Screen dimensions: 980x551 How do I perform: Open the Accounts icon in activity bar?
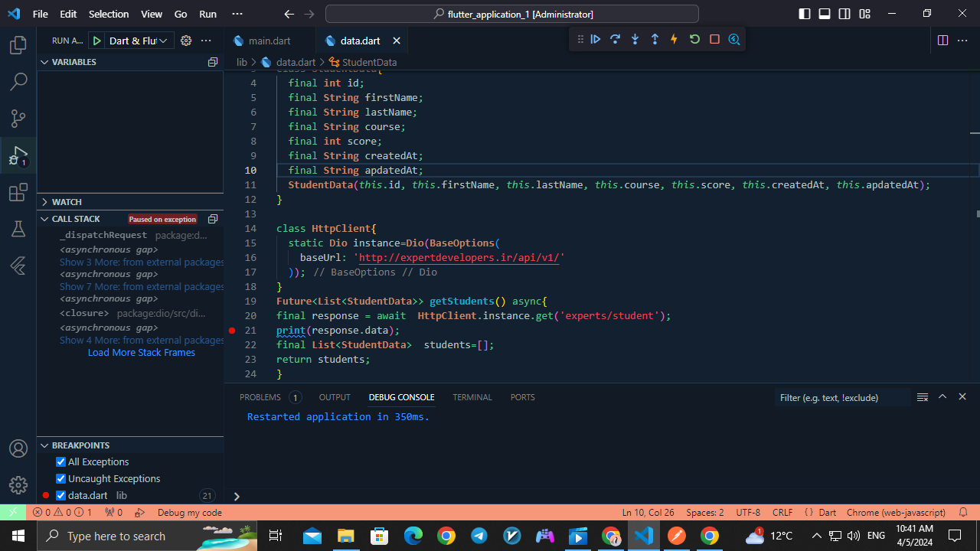(18, 448)
